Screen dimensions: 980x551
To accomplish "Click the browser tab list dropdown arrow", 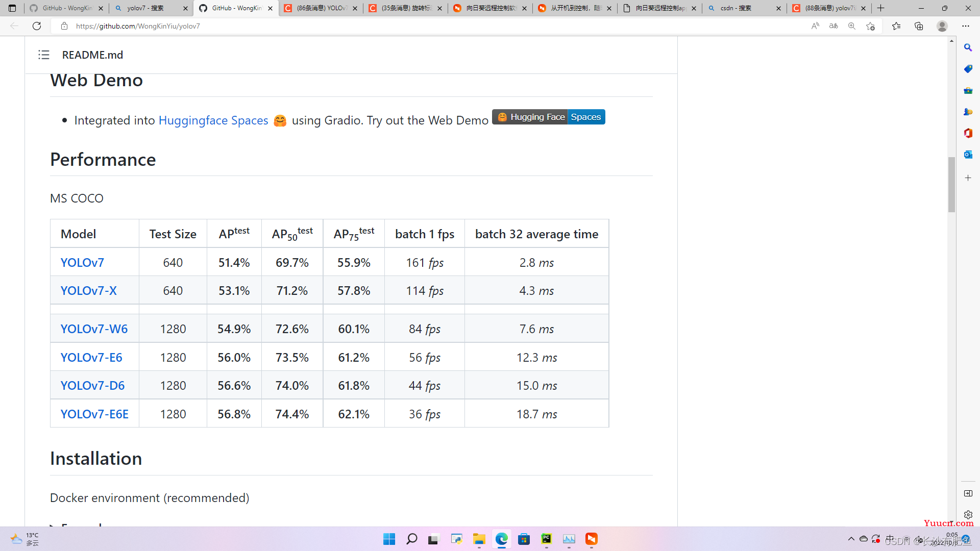I will coord(12,8).
